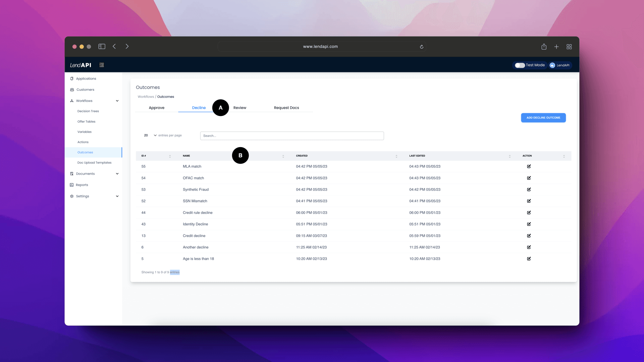Click the Search input field

point(292,136)
